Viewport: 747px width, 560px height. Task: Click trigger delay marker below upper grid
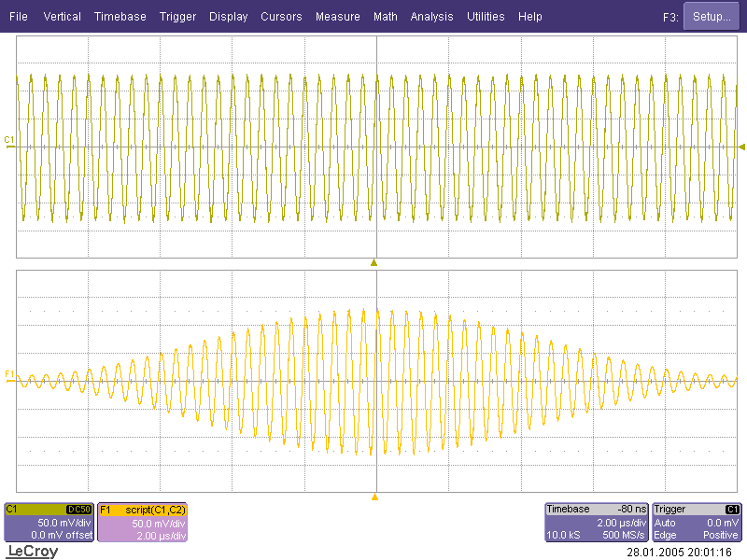coord(374,263)
